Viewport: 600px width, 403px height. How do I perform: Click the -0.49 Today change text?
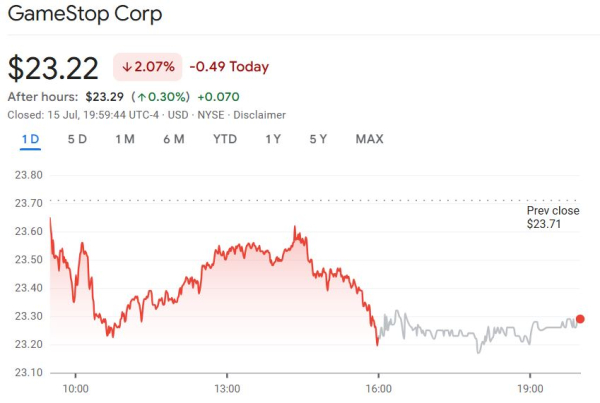(x=230, y=67)
